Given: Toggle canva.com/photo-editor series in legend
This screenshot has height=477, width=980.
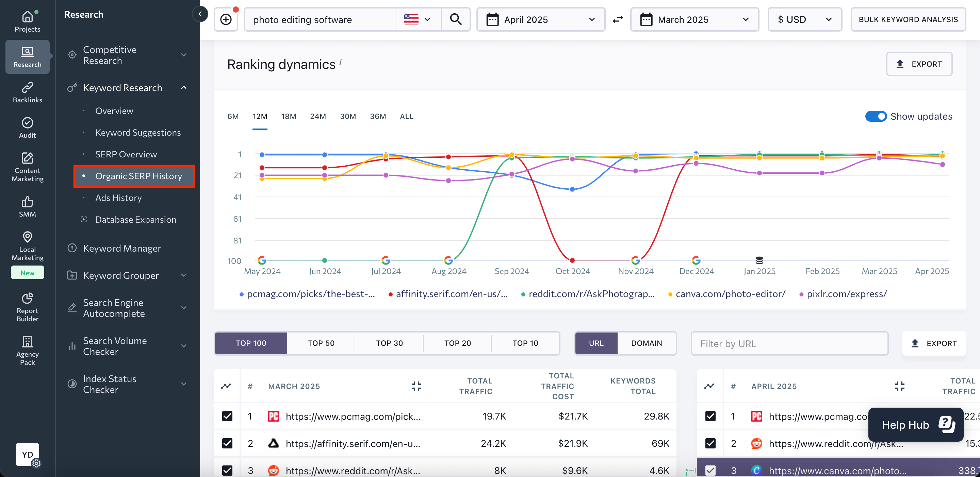Looking at the screenshot, I should (x=726, y=294).
